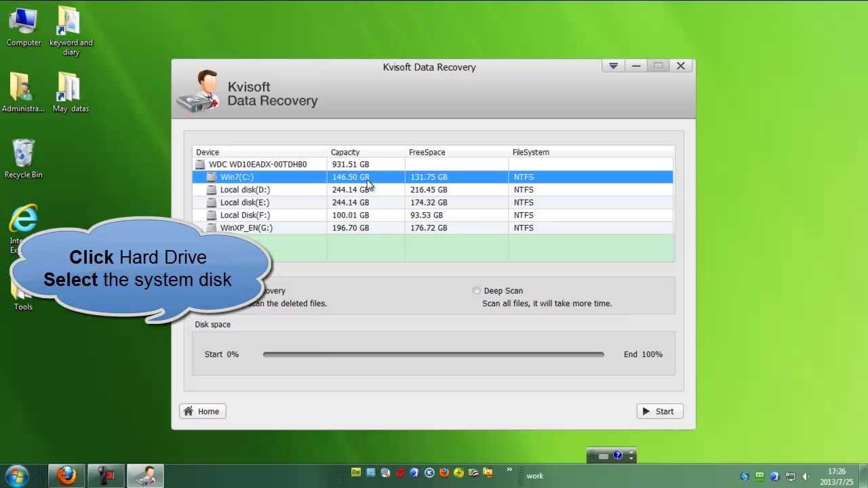
Task: Click the 174.32 GB free space value
Action: pyautogui.click(x=429, y=203)
